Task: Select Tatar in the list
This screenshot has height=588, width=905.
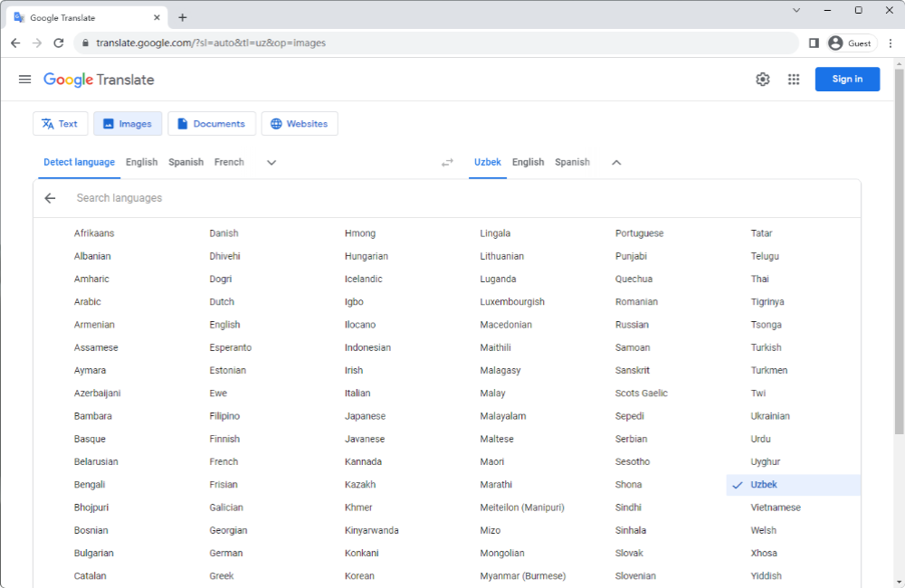Action: [x=761, y=233]
